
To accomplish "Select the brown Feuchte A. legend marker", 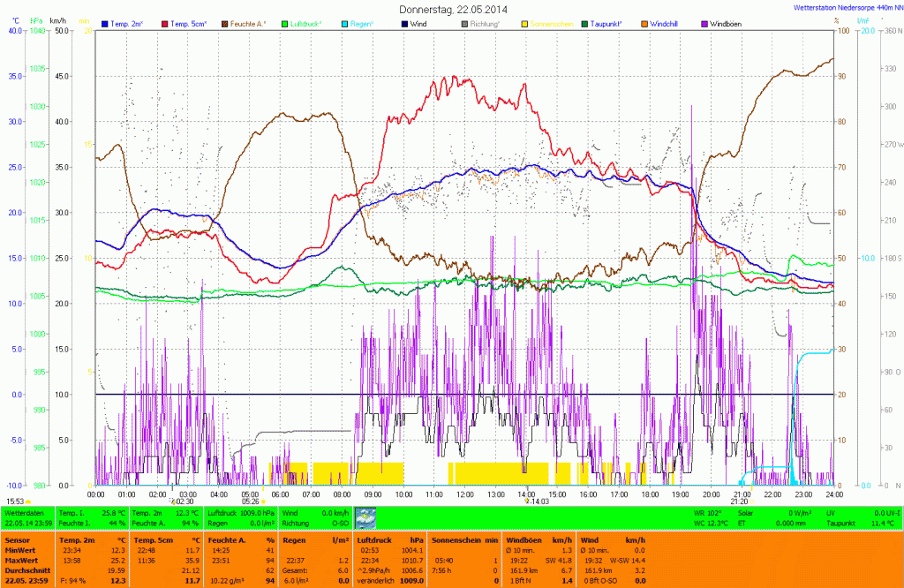I will tap(224, 22).
